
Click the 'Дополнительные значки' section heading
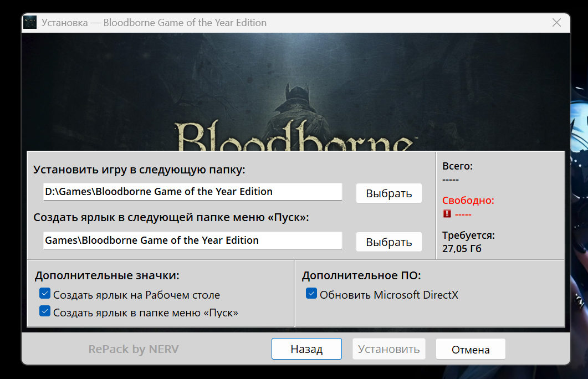click(107, 275)
